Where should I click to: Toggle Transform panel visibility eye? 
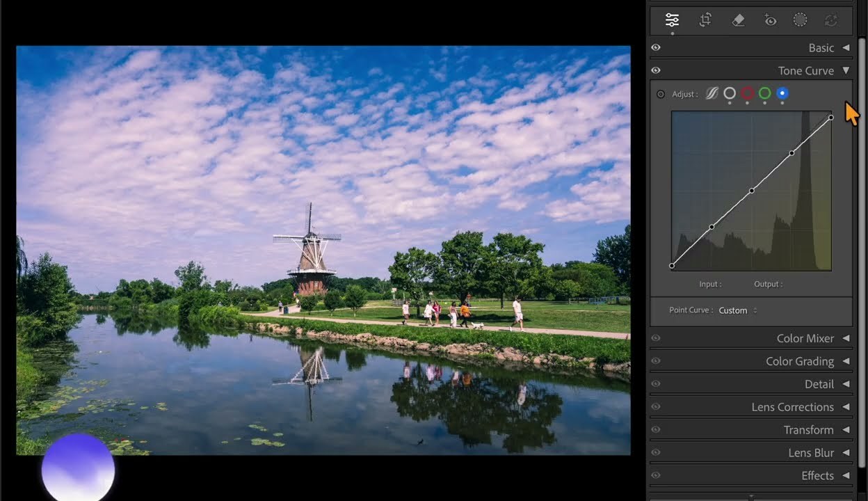point(656,430)
